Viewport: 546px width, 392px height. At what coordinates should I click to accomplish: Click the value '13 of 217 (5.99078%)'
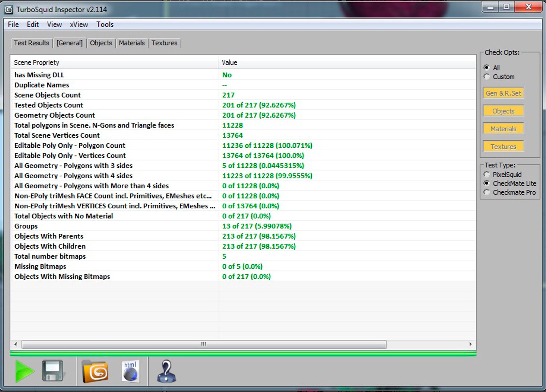257,226
